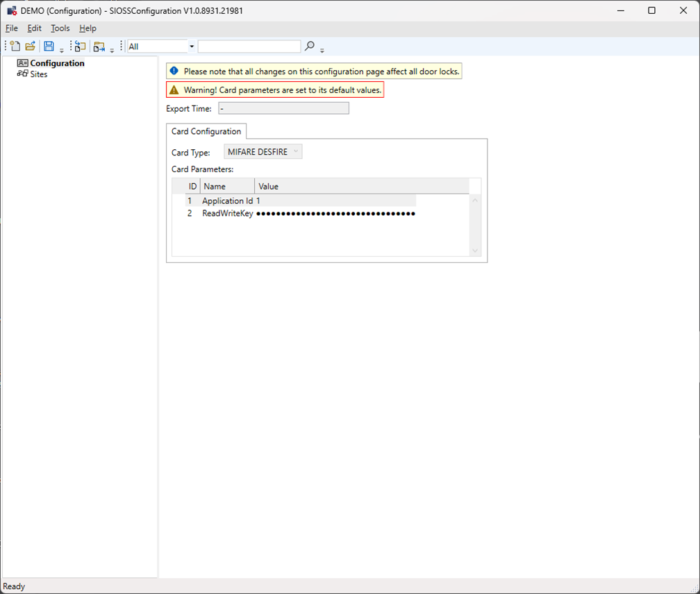Click the toolbar icon right of Save
Viewport: 700px width, 594px height.
click(x=81, y=46)
